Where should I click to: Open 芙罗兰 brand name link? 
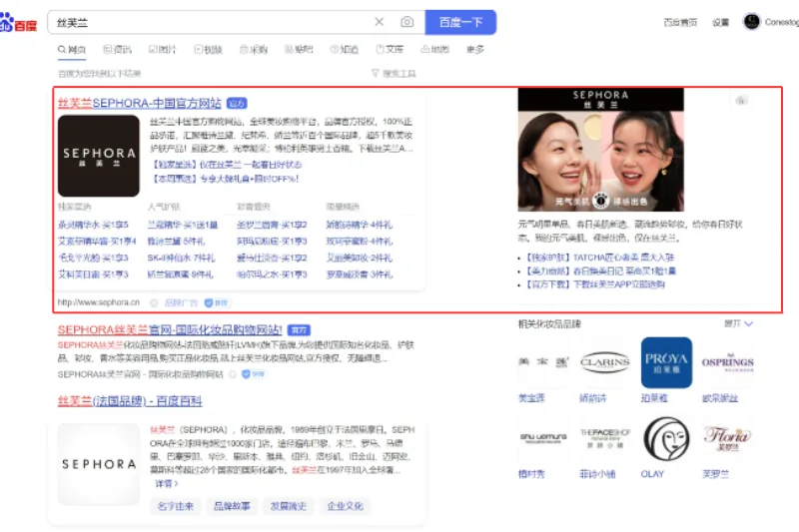tap(715, 474)
